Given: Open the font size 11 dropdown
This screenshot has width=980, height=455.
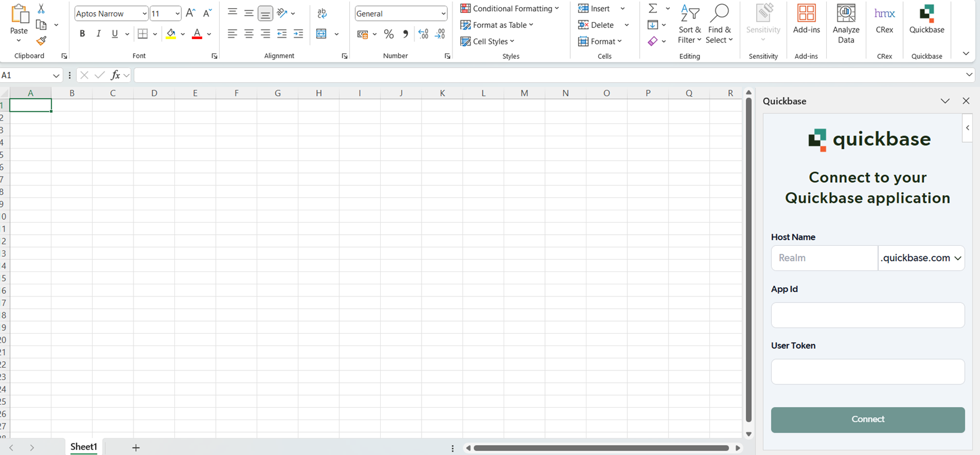Looking at the screenshot, I should click(x=177, y=13).
